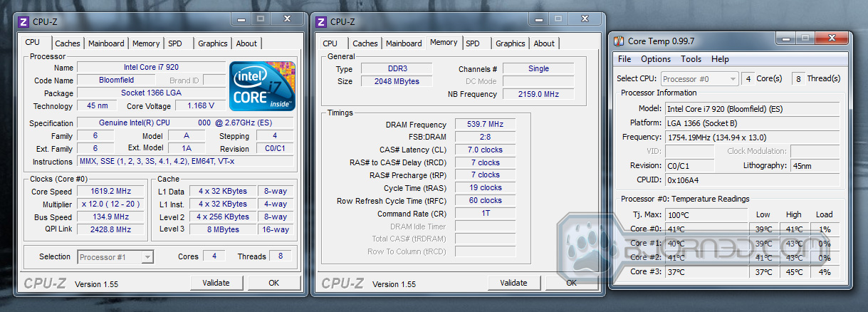Click Cores count field in CPU-Z
The width and height of the screenshot is (868, 312).
(214, 256)
